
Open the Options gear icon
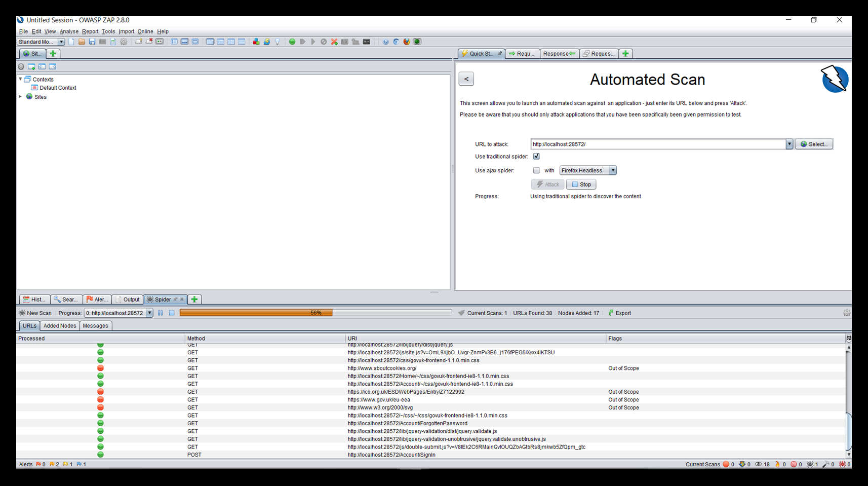pyautogui.click(x=124, y=42)
